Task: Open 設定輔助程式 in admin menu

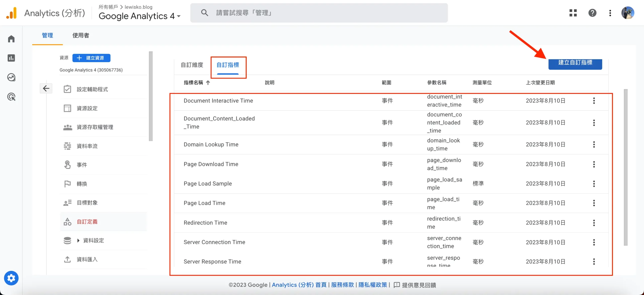Action: point(103,89)
